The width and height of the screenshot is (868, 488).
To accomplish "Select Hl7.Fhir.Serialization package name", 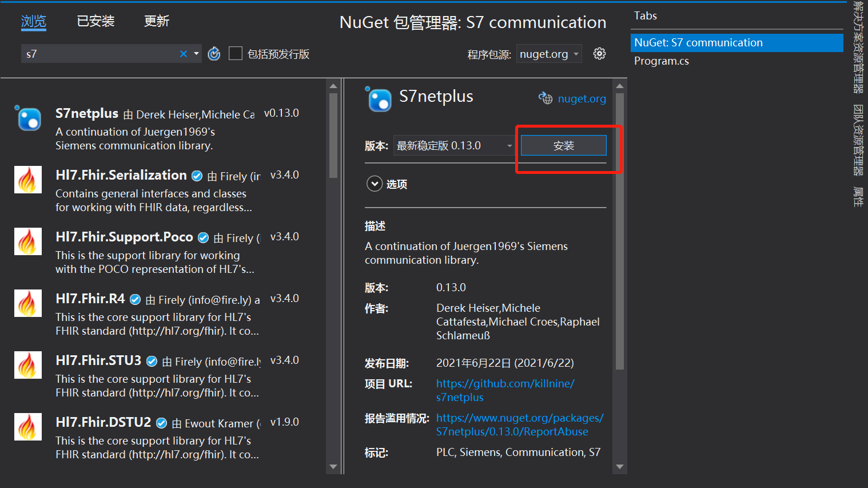I will pyautogui.click(x=121, y=175).
